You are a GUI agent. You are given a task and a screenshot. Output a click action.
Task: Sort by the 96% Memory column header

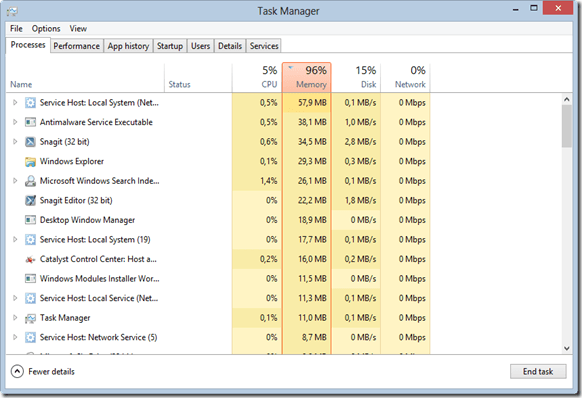click(x=307, y=77)
